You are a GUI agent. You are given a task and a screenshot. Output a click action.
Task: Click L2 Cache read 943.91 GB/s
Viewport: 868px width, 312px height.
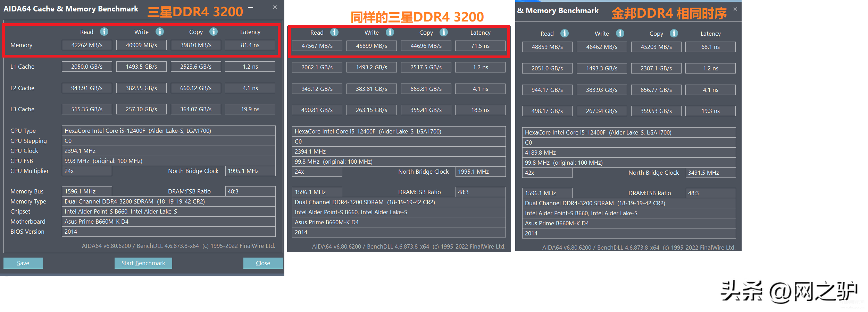coord(87,88)
